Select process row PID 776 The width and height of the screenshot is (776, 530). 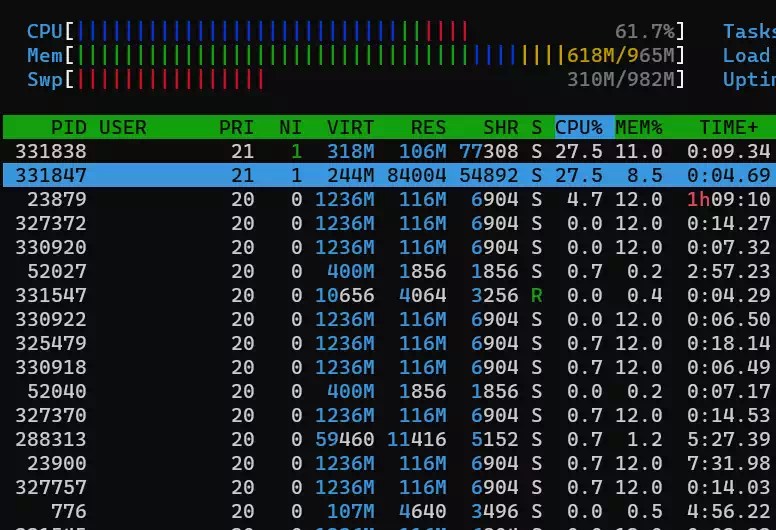click(389, 511)
